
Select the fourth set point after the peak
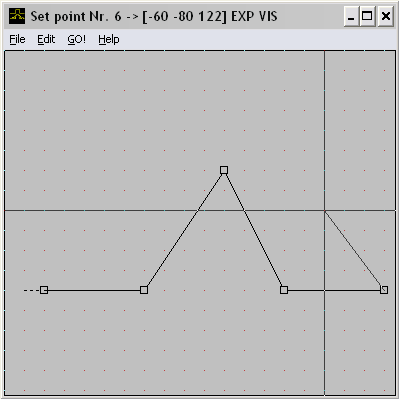(x=284, y=290)
